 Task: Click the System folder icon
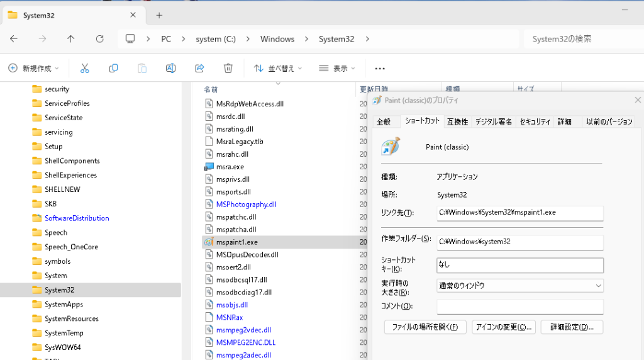tap(37, 275)
